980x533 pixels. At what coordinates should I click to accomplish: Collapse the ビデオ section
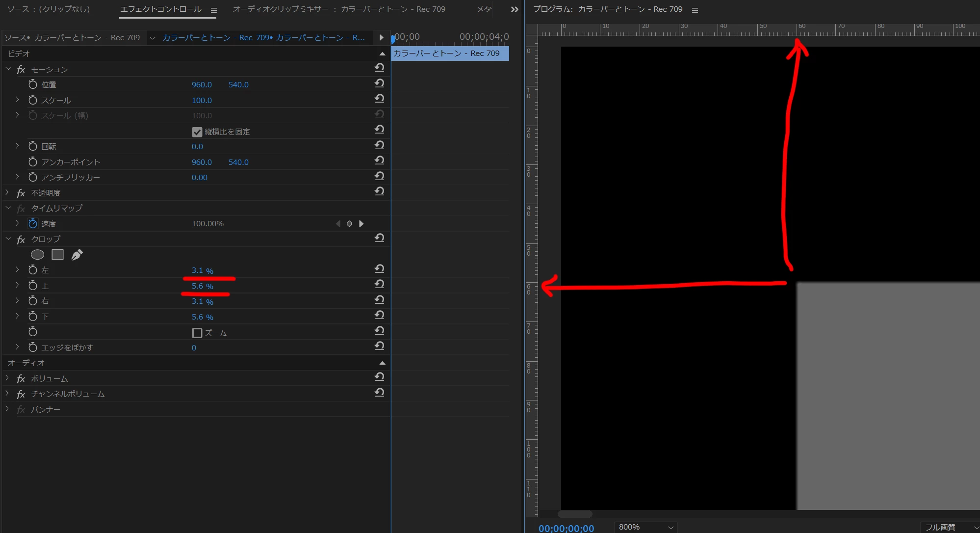pos(382,53)
